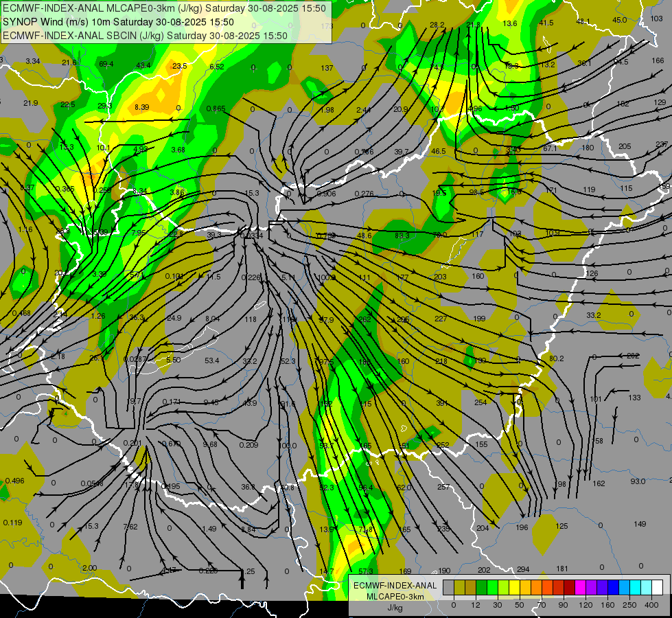Click the map value '0.119'
672x618 pixels.
12,523
